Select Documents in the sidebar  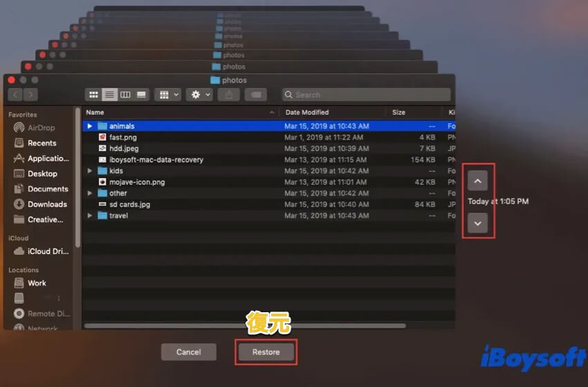point(48,189)
